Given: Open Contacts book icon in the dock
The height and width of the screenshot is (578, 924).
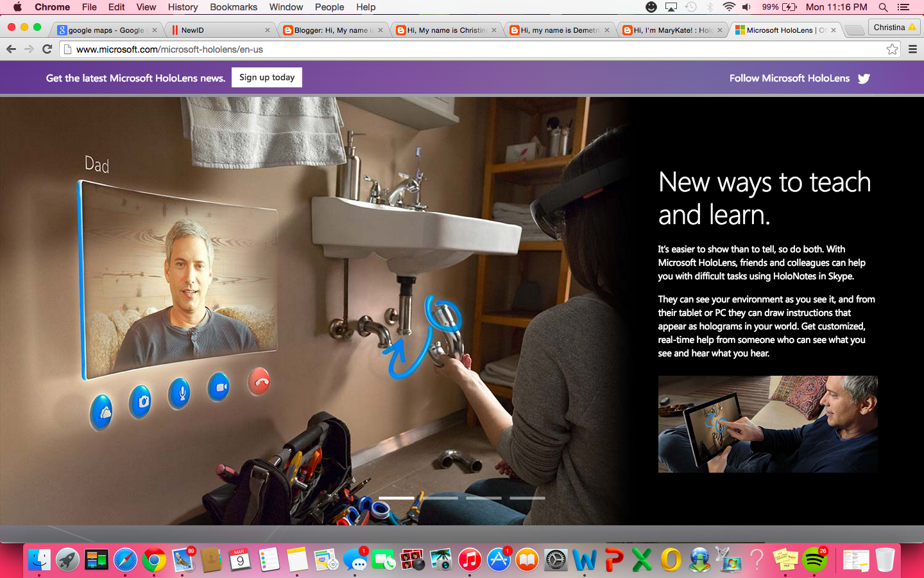Looking at the screenshot, I should pos(211,560).
